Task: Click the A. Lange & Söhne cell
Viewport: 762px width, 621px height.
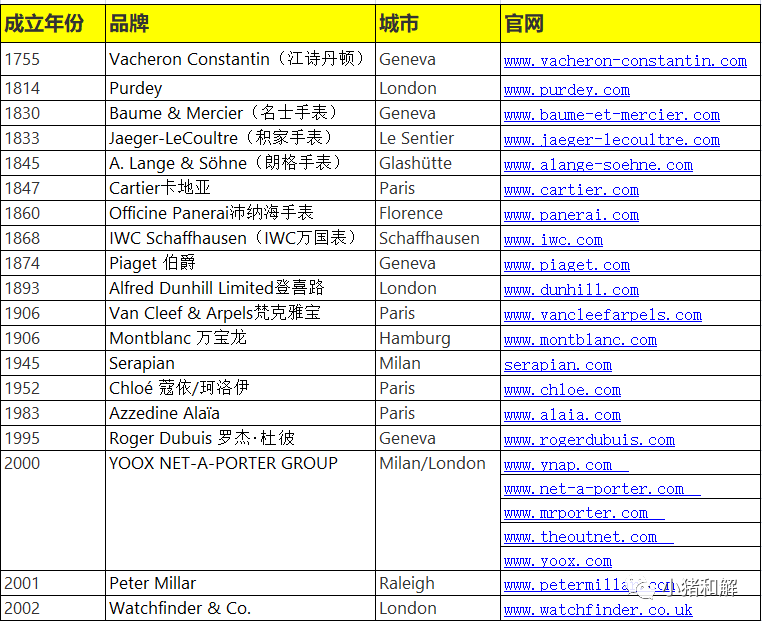Action: click(241, 163)
